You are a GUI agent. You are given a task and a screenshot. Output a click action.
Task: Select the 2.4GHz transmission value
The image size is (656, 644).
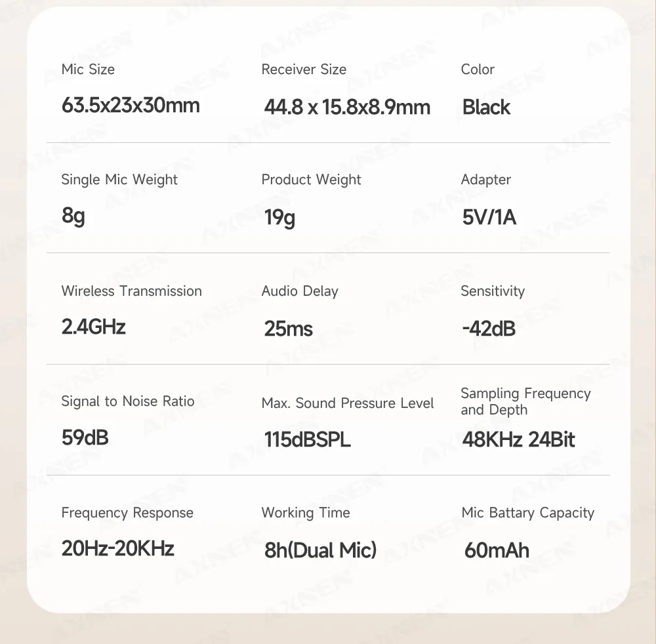(93, 327)
